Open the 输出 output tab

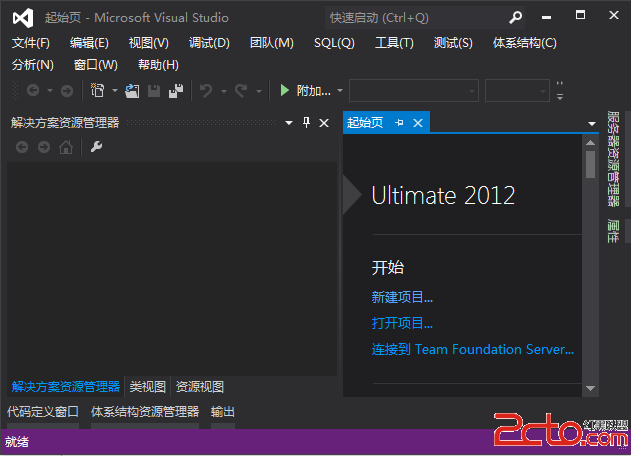223,412
